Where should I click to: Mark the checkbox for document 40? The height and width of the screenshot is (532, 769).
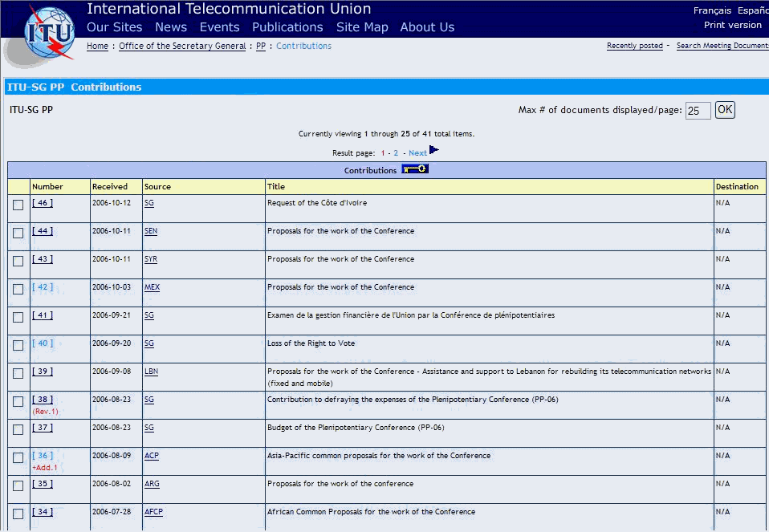18,345
